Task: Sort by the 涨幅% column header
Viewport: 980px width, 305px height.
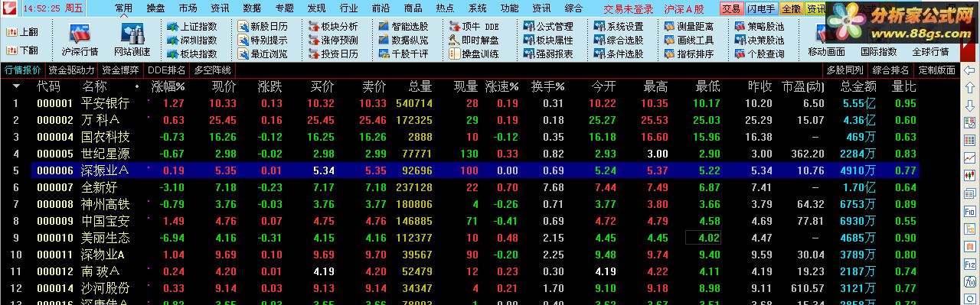Action: coord(168,86)
